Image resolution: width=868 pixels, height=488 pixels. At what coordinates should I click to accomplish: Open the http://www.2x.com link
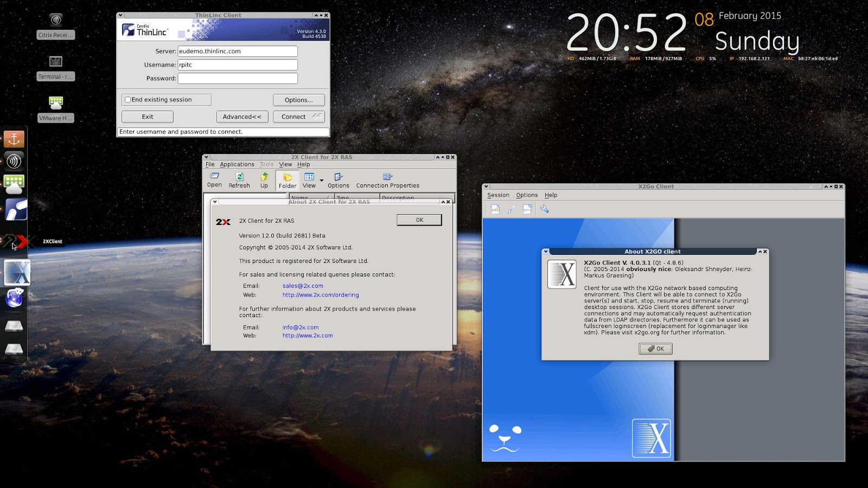pos(308,336)
